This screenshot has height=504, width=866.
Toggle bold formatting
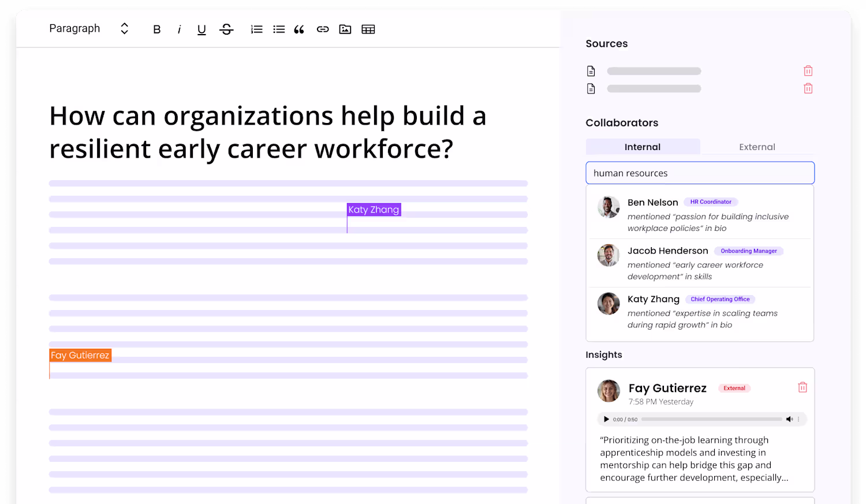pyautogui.click(x=156, y=29)
